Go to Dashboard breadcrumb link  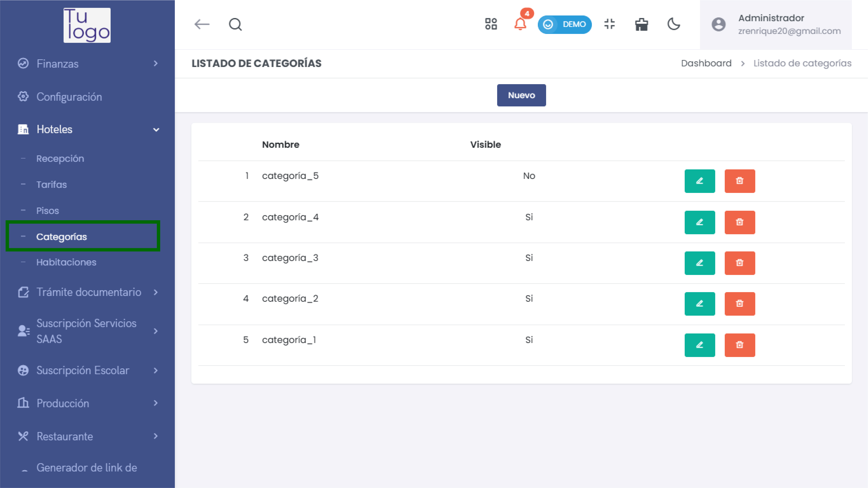click(706, 63)
